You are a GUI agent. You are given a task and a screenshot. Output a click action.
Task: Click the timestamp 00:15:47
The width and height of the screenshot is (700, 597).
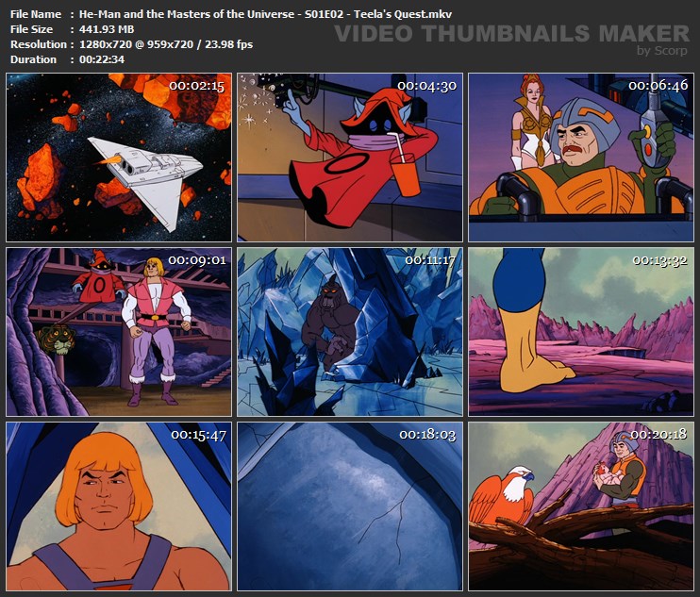199,435
